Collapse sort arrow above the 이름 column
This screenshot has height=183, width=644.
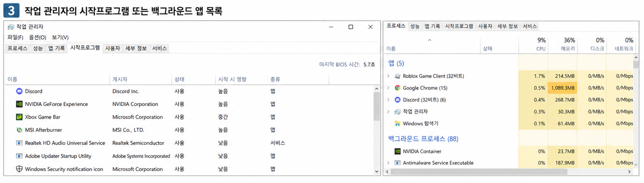429,40
